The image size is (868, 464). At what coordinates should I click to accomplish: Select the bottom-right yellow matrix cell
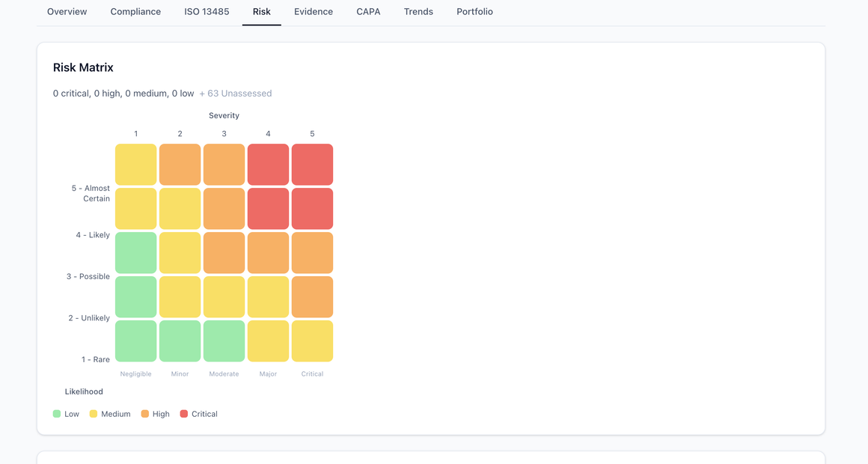312,341
